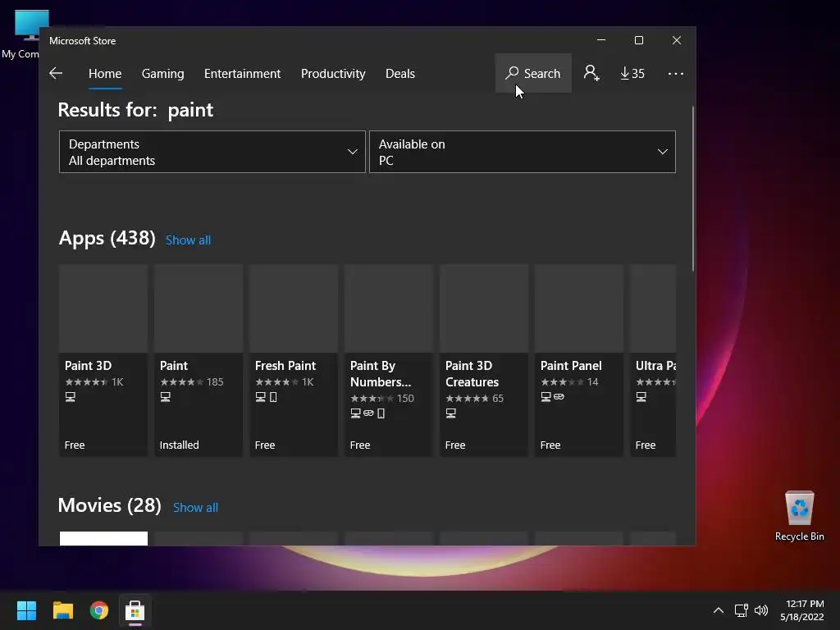The height and width of the screenshot is (630, 840).
Task: Expand the Available on dropdown
Action: (x=523, y=152)
